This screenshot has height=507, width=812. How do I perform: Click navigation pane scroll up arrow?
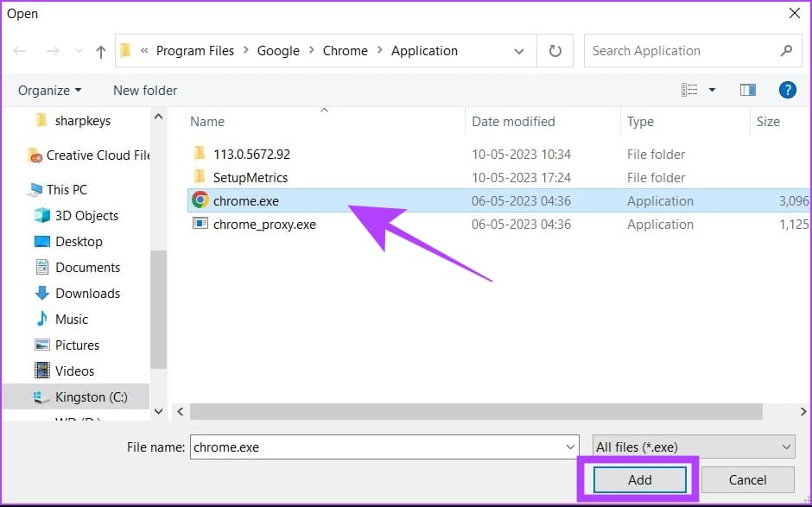point(158,117)
